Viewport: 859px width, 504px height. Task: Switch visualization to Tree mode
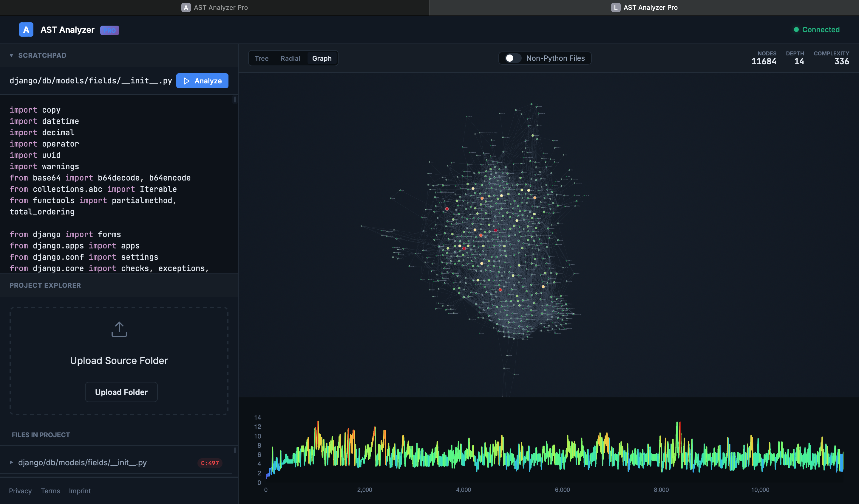(x=262, y=58)
